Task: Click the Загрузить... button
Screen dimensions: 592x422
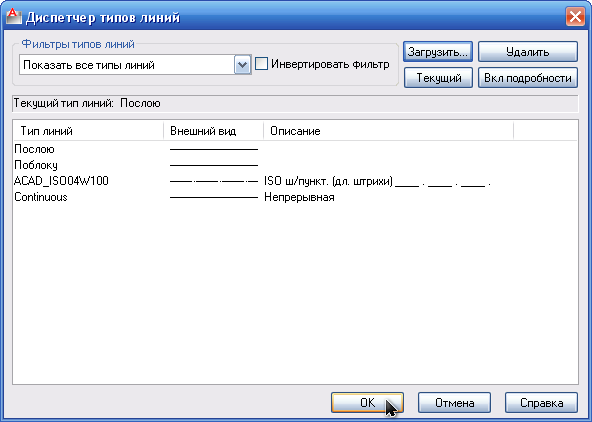Action: pos(438,52)
